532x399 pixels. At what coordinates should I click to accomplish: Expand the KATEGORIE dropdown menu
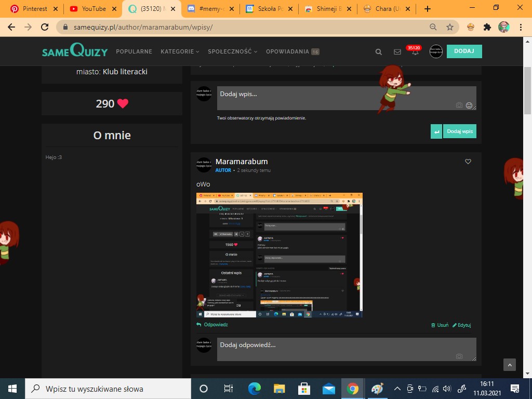click(180, 51)
